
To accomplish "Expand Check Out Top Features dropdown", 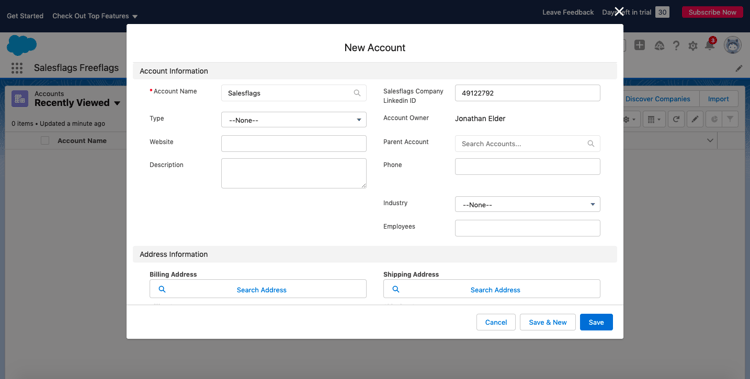I will (135, 16).
